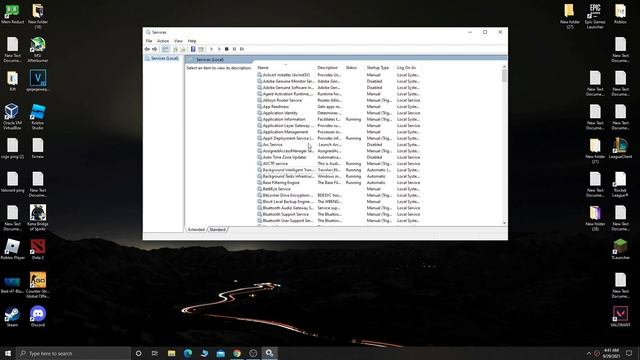
Task: Select the Roblox Studio desktop icon
Action: pyautogui.click(x=38, y=116)
